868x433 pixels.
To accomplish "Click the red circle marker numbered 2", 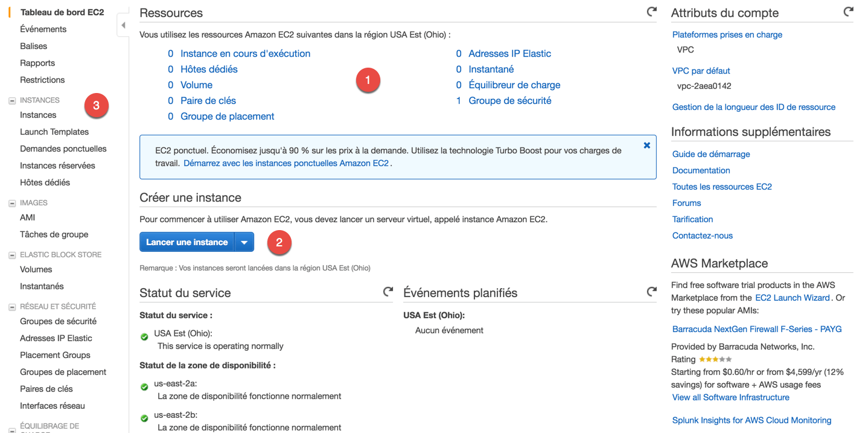I will click(279, 242).
